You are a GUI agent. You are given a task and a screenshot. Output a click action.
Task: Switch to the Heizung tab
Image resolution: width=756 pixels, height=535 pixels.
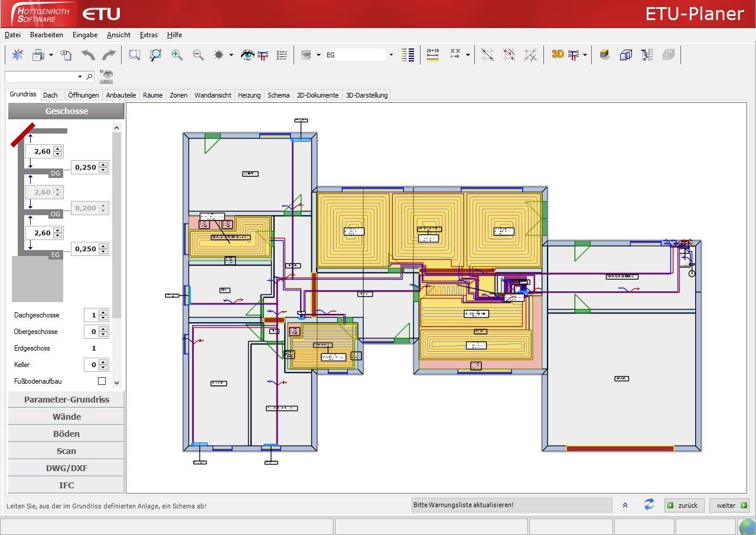249,95
